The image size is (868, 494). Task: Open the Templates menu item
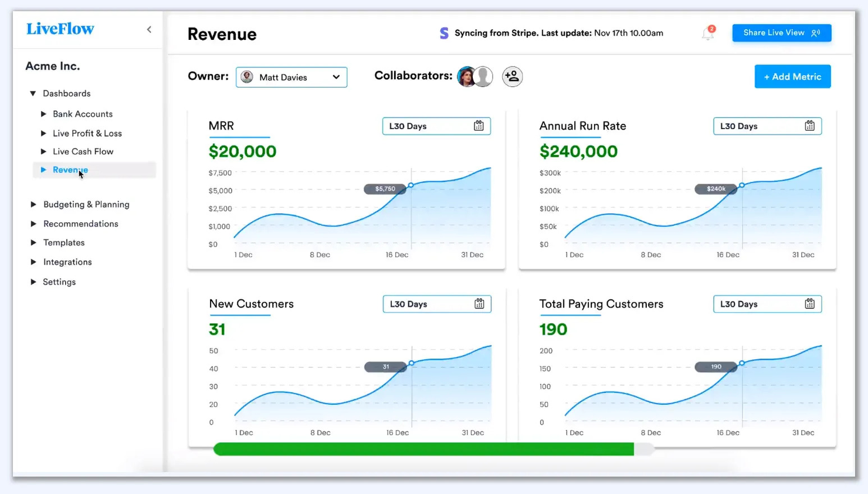pos(64,242)
